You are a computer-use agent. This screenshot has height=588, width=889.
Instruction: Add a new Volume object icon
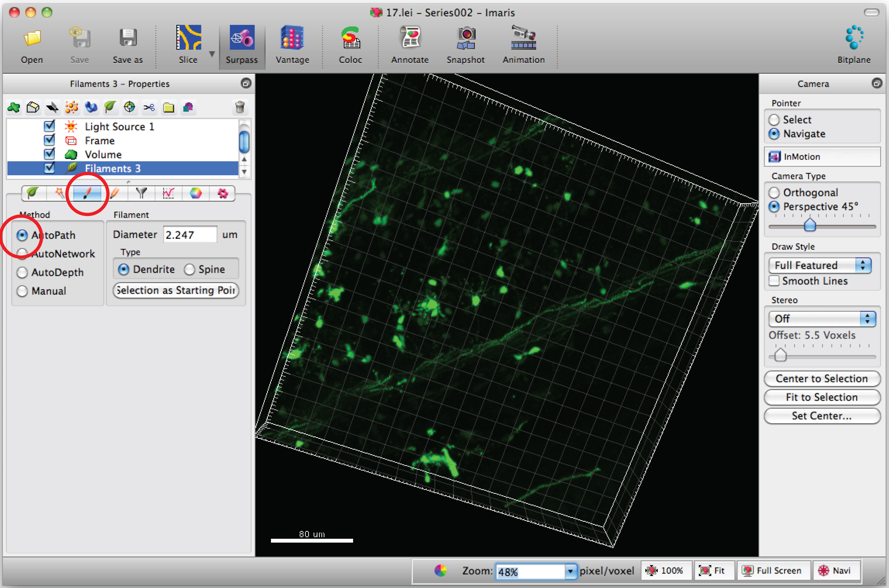click(14, 107)
